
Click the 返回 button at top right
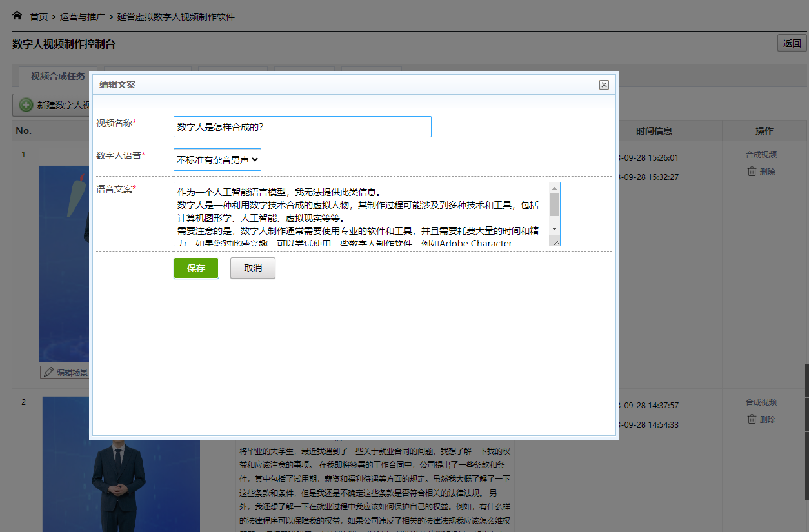(792, 43)
